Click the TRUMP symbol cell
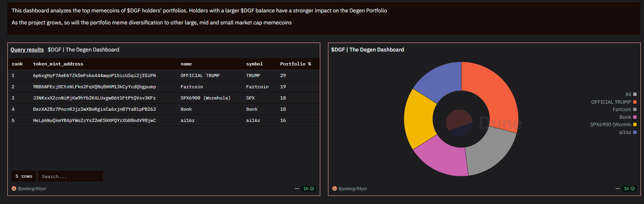 click(252, 75)
